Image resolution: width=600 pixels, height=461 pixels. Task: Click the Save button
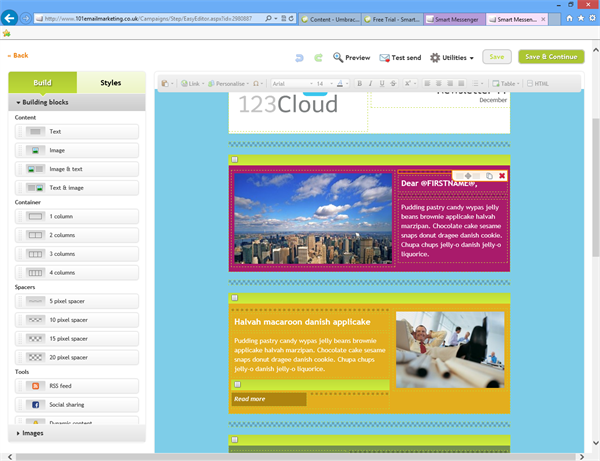pyautogui.click(x=497, y=57)
